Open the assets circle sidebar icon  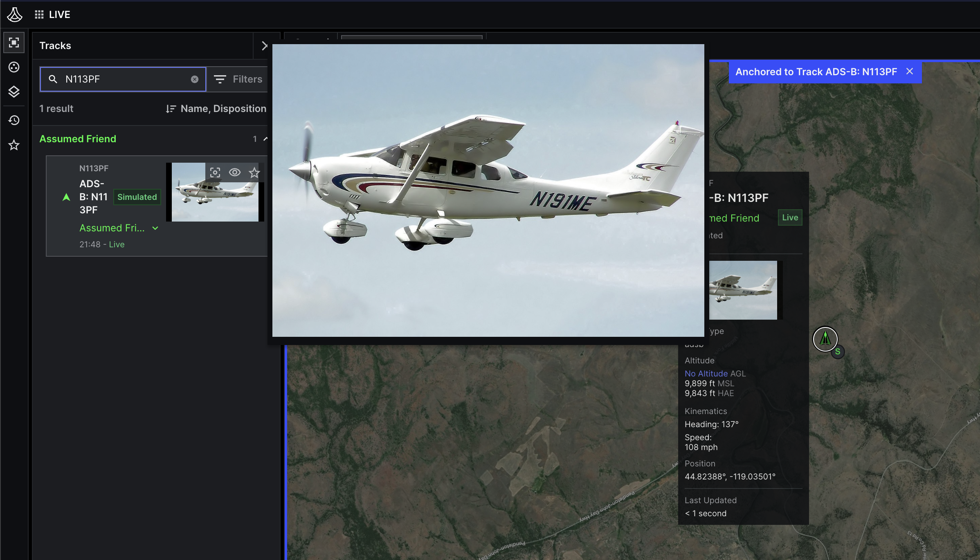(14, 67)
